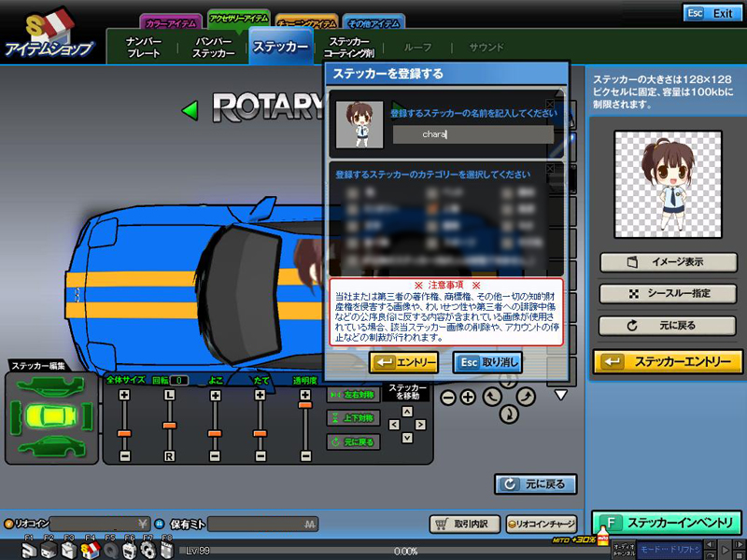
Task: Open the ステッカーコーティング剤 sub-tab
Action: [349, 48]
